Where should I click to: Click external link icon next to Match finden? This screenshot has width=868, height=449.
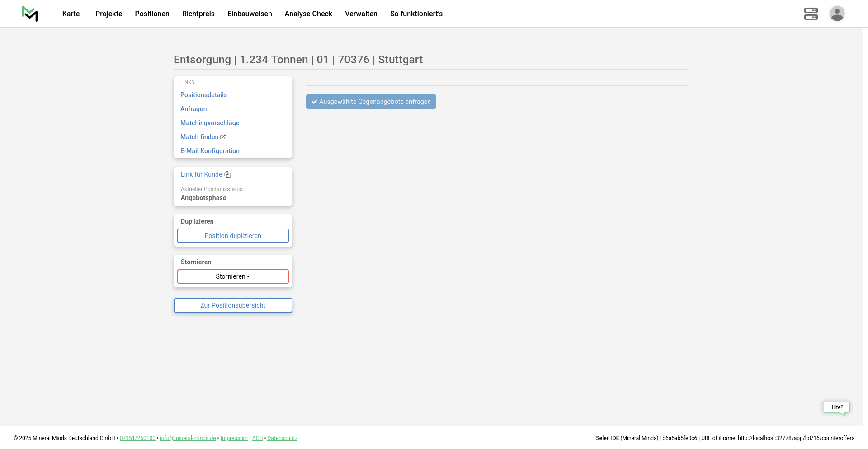pyautogui.click(x=223, y=137)
